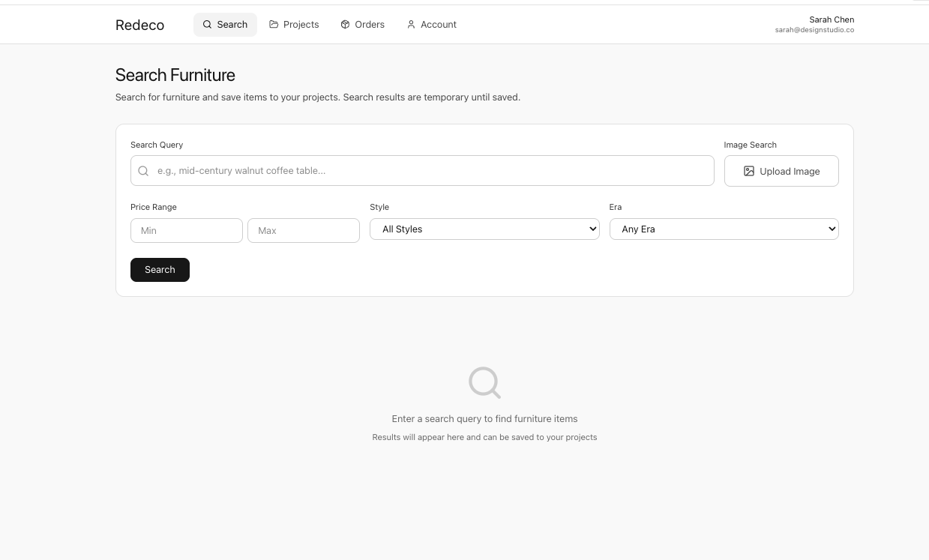Screen dimensions: 929x560
Task: Click the magnifier icon inside the Search Query field
Action: point(143,171)
